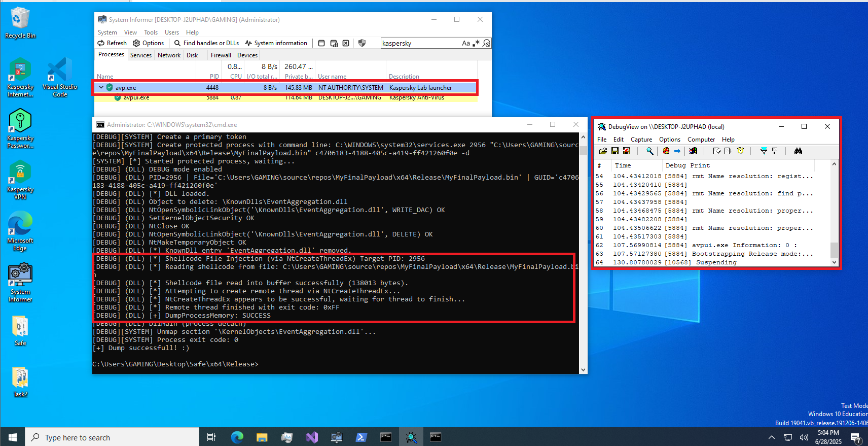This screenshot has width=868, height=446.
Task: Select the Visual Studio Code desktop shortcut
Action: tap(60, 78)
